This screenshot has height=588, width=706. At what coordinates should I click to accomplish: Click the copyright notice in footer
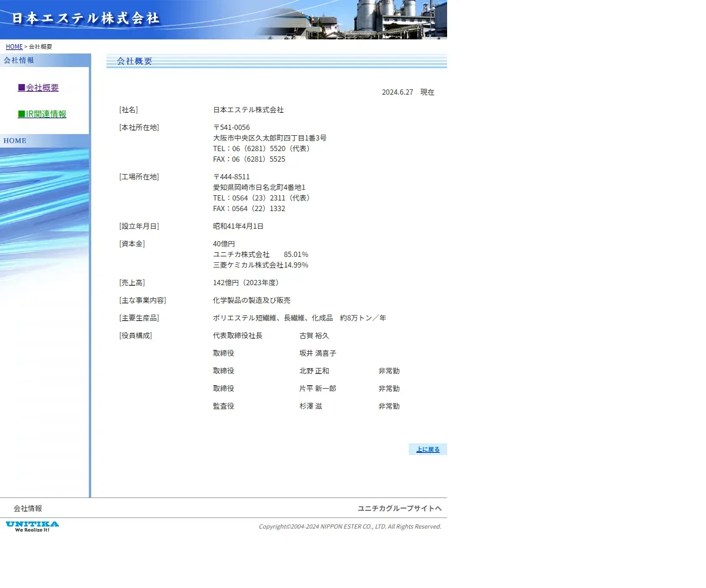tap(350, 526)
